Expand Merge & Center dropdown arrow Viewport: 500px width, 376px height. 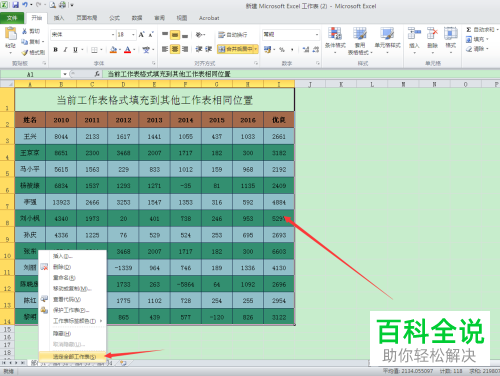pyautogui.click(x=256, y=49)
